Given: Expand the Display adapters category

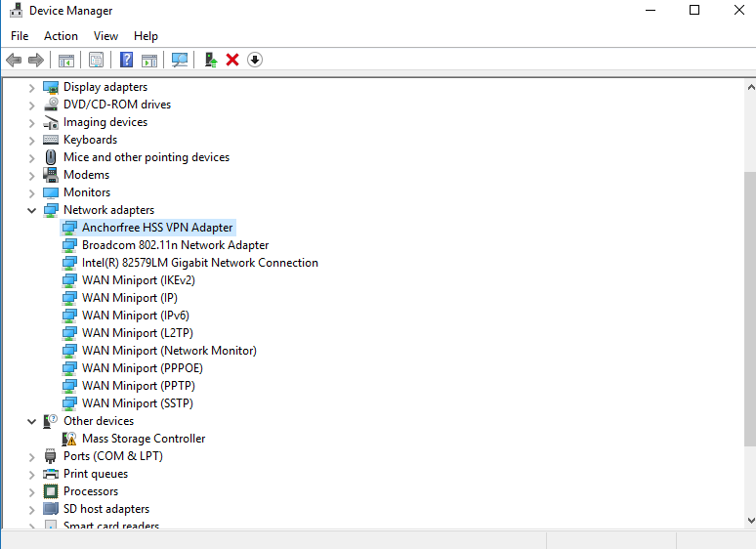Looking at the screenshot, I should (x=32, y=87).
